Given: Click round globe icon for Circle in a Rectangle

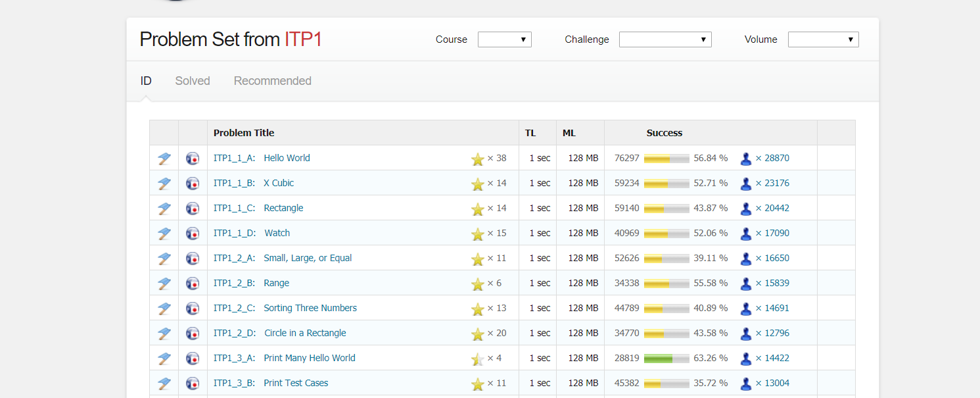Looking at the screenshot, I should tap(193, 334).
